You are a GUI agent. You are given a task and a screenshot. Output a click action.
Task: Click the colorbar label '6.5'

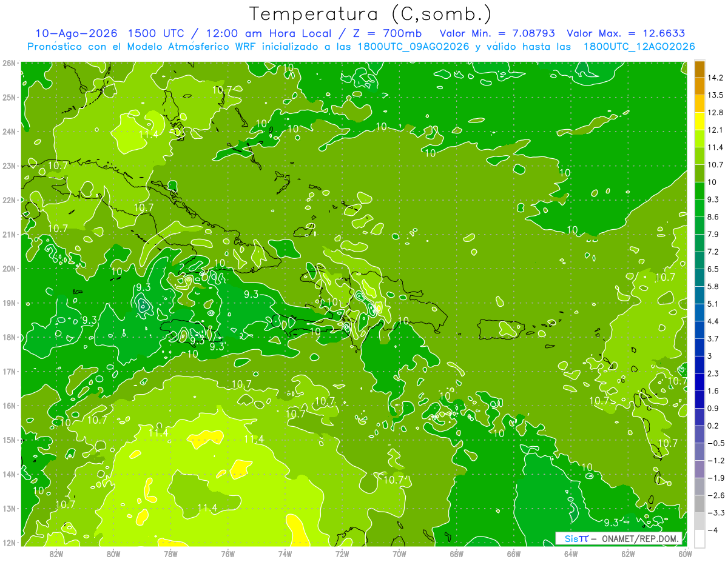pos(713,269)
